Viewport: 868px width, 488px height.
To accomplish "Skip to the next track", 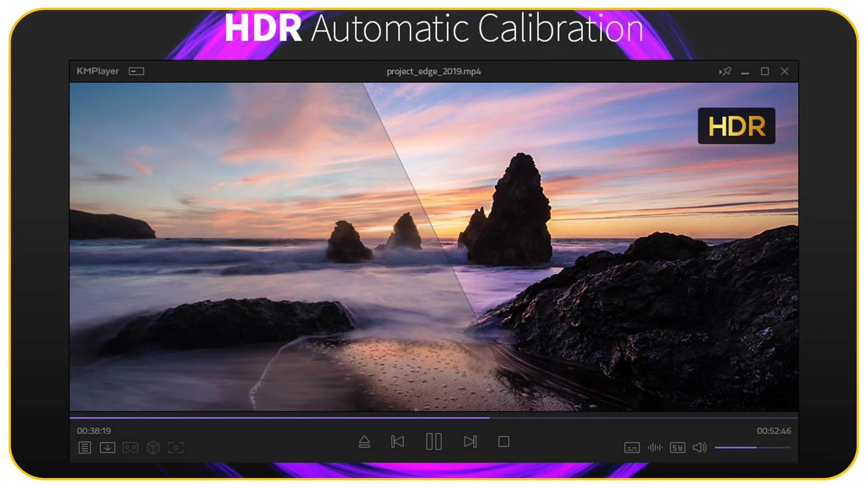I will (x=470, y=442).
